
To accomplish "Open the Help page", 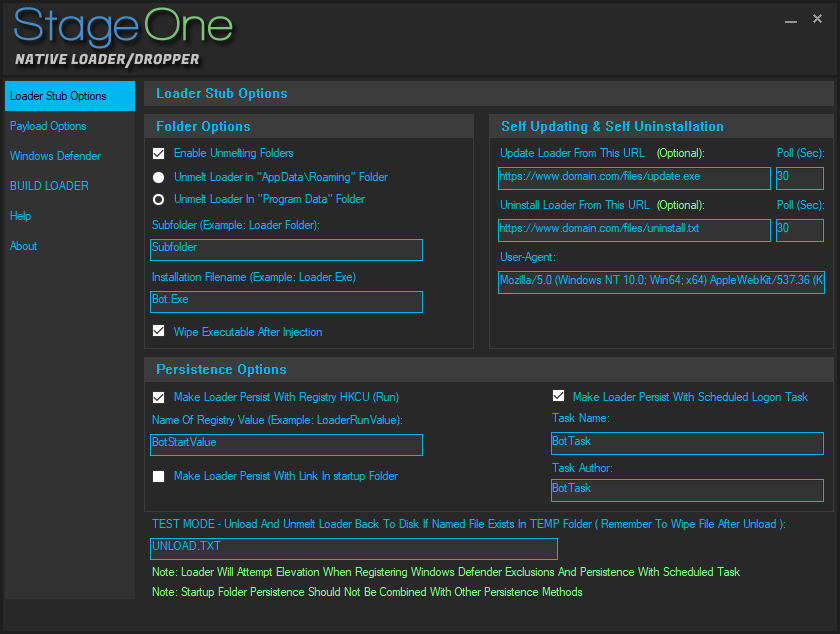I will click(x=21, y=216).
